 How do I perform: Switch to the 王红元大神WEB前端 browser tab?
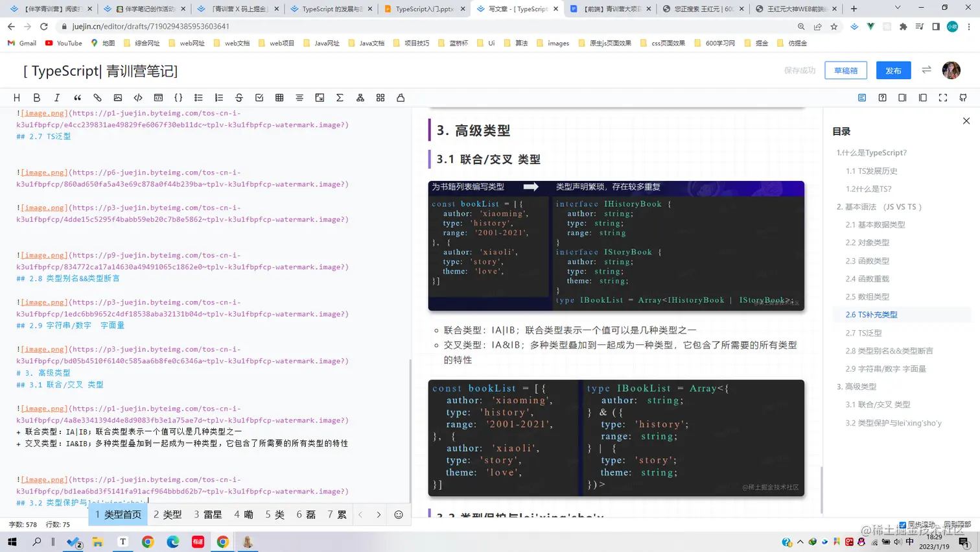point(797,9)
